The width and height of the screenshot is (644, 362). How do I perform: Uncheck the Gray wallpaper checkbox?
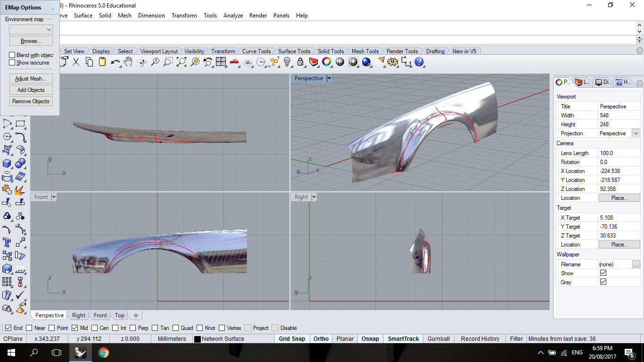click(x=603, y=282)
